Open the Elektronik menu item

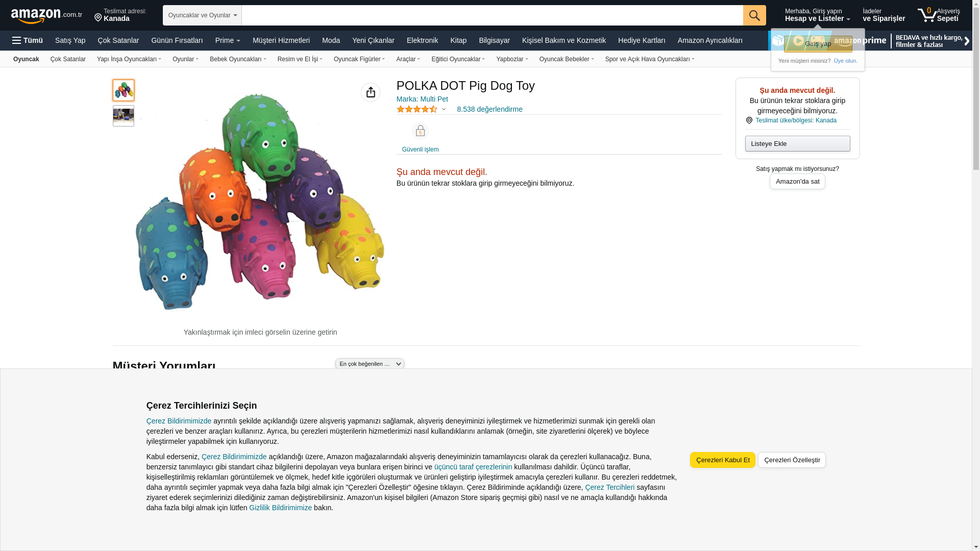(x=422, y=40)
